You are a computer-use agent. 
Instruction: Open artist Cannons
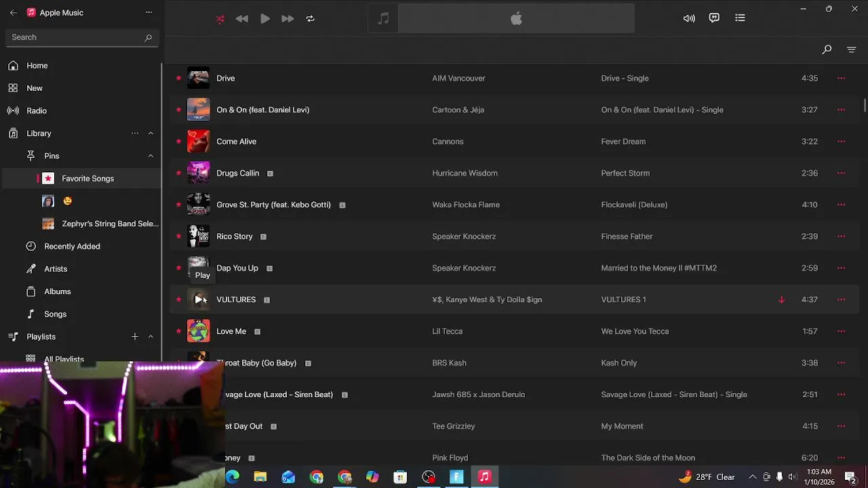tap(448, 141)
